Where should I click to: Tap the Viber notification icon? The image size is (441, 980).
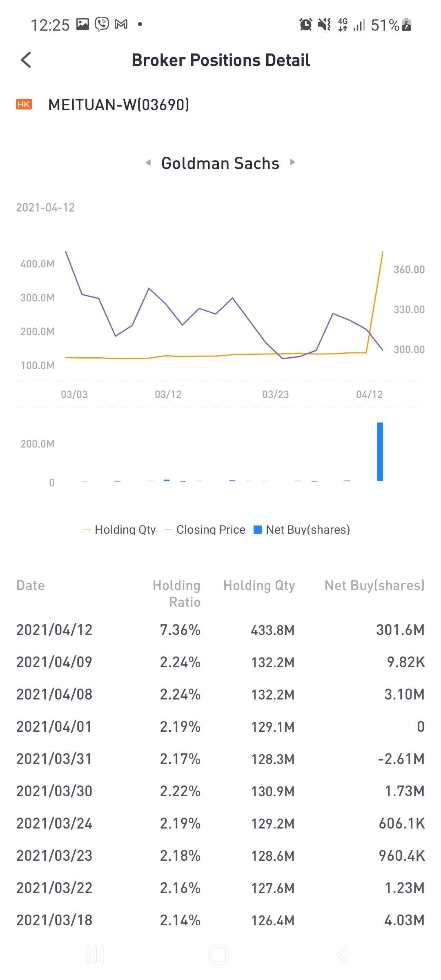[x=102, y=24]
